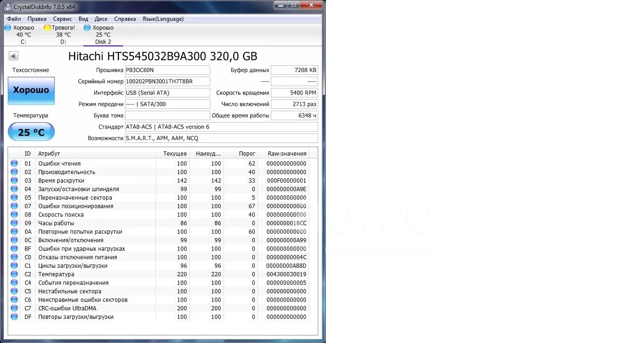Image resolution: width=644 pixels, height=343 pixels.
Task: Select the C: disk status orb
Action: pos(8,27)
